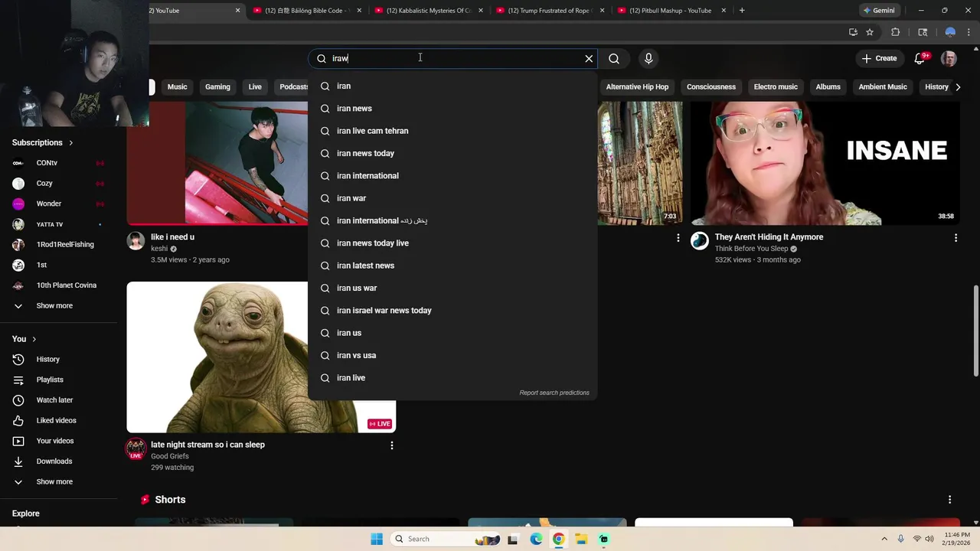Image resolution: width=980 pixels, height=551 pixels.
Task: Select the Ambient Music chip
Action: (x=883, y=86)
